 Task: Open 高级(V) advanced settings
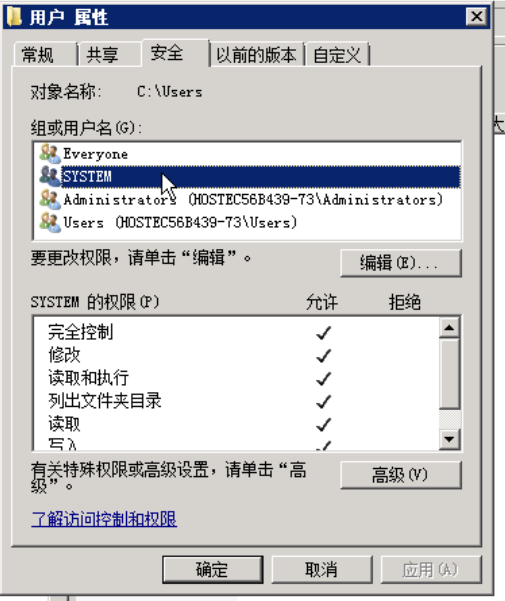[x=400, y=475]
